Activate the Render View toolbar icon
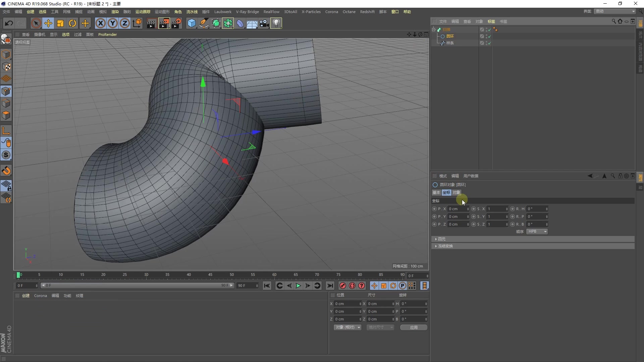The height and width of the screenshot is (362, 644). (151, 23)
